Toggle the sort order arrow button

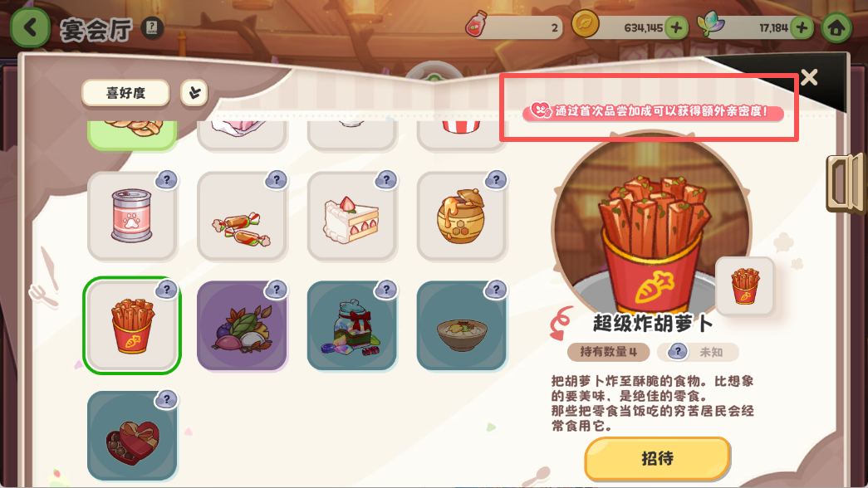[194, 92]
